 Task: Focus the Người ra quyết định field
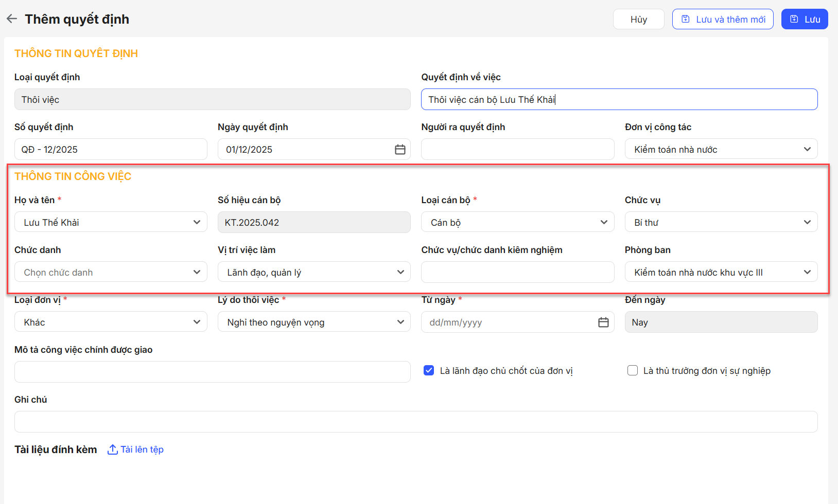point(517,150)
